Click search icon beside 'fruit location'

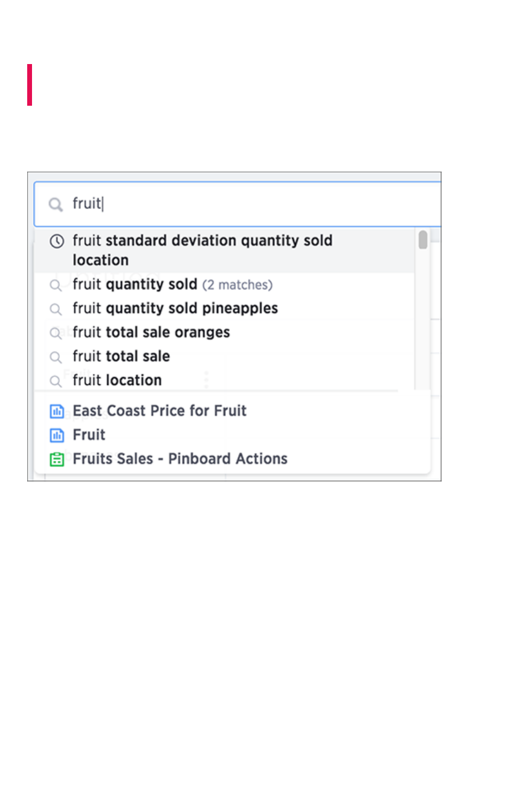(56, 381)
